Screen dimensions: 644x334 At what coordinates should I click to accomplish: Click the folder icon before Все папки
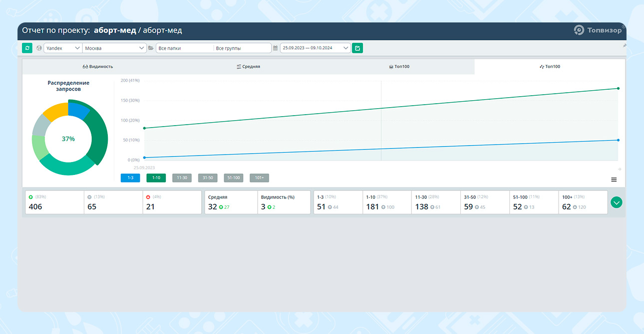tap(151, 48)
